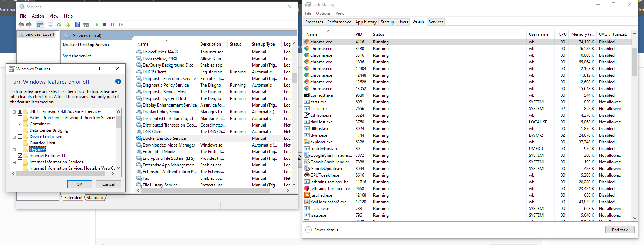Viewport: 644px width, 245px height.
Task: Click the Windows Features vertical scrollbar thumb
Action: (x=118, y=122)
